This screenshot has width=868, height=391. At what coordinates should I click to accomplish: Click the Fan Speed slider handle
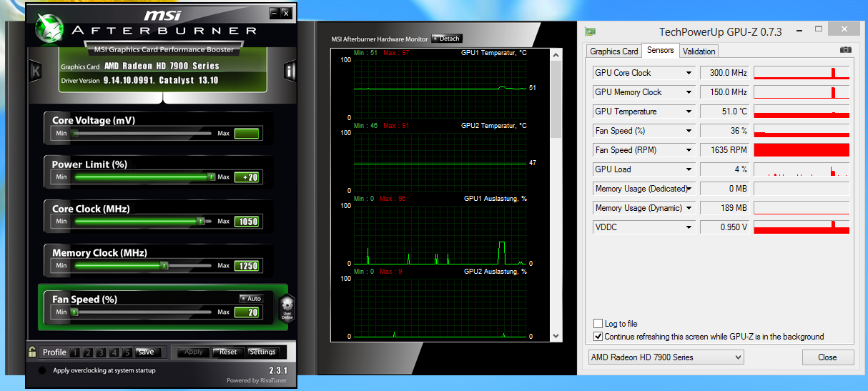pyautogui.click(x=74, y=312)
